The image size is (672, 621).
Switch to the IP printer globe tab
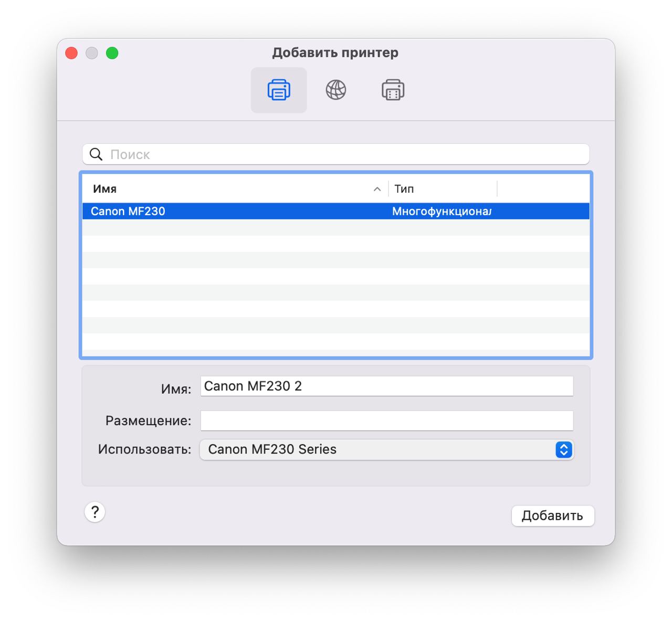[336, 90]
